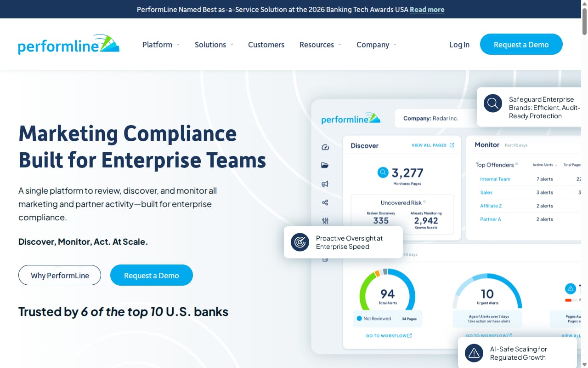Click Active Alerts column sort arrow

pos(556,165)
